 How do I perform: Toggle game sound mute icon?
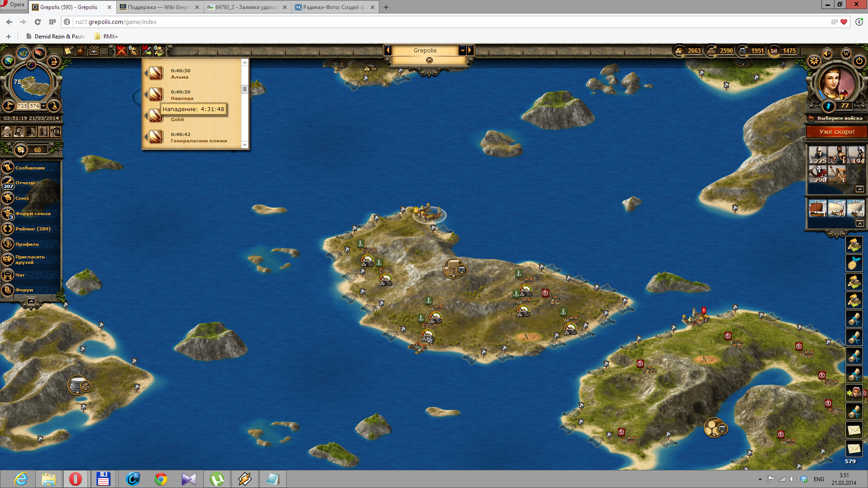pos(827,53)
